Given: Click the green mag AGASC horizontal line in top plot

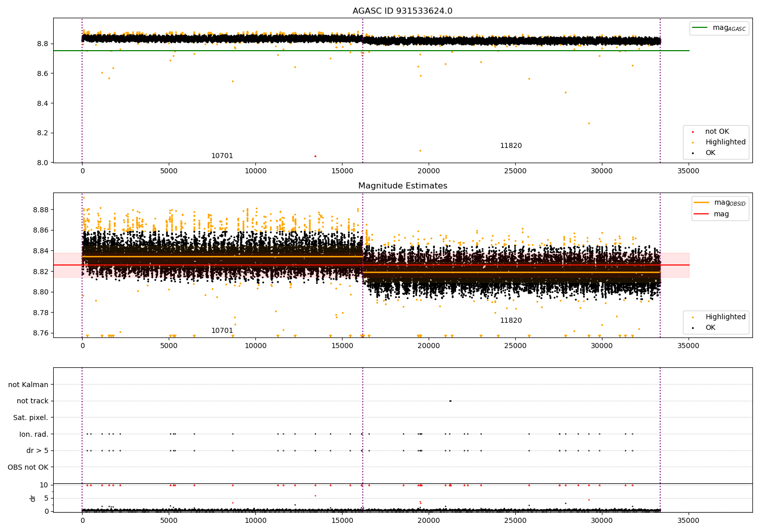Looking at the screenshot, I should pyautogui.click(x=371, y=51).
